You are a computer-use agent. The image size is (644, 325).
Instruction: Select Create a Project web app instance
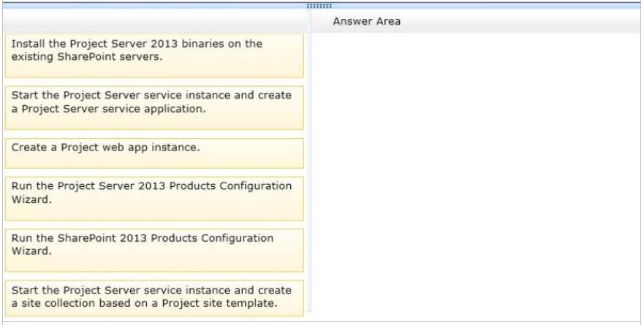coord(154,153)
